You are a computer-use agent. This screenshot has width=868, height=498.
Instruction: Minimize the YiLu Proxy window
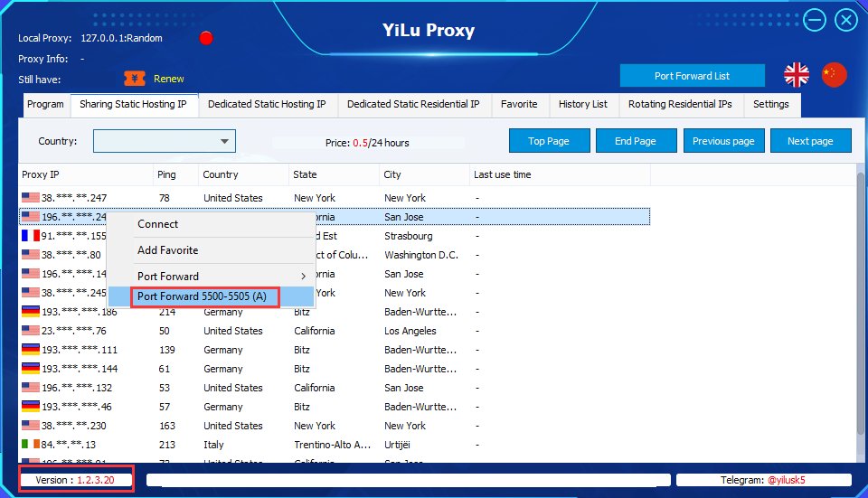point(815,21)
